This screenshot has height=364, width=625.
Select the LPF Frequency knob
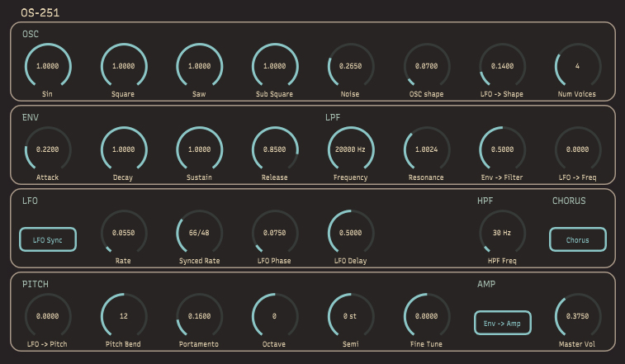[351, 149]
